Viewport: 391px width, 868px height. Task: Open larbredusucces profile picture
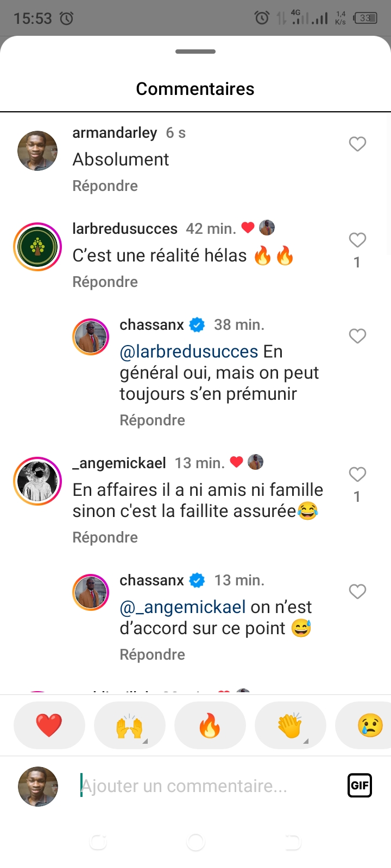tap(37, 247)
